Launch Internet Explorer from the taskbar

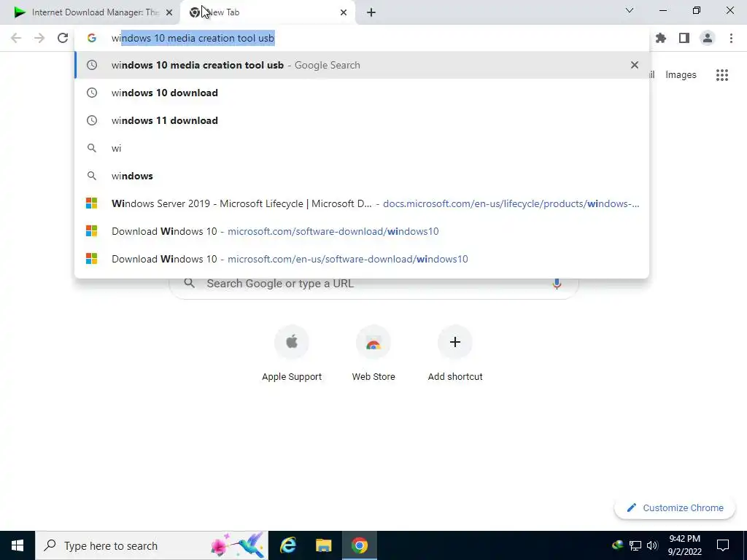[x=287, y=545]
